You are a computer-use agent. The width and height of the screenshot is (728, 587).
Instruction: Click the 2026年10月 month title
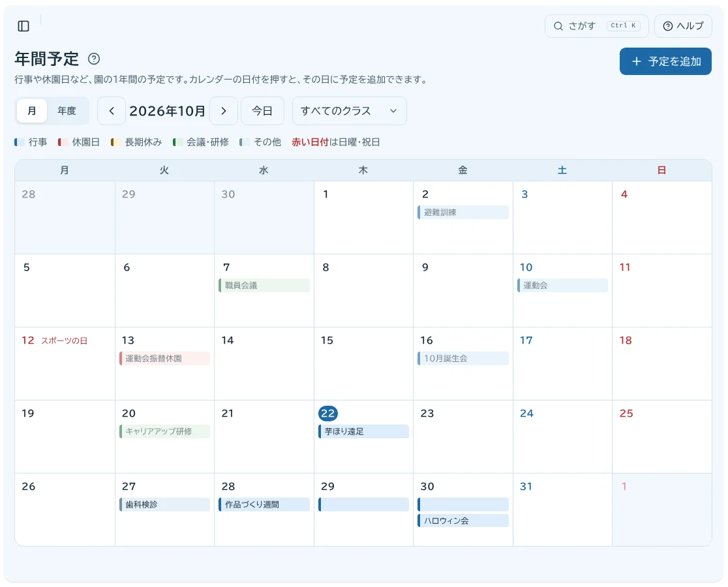tap(167, 111)
